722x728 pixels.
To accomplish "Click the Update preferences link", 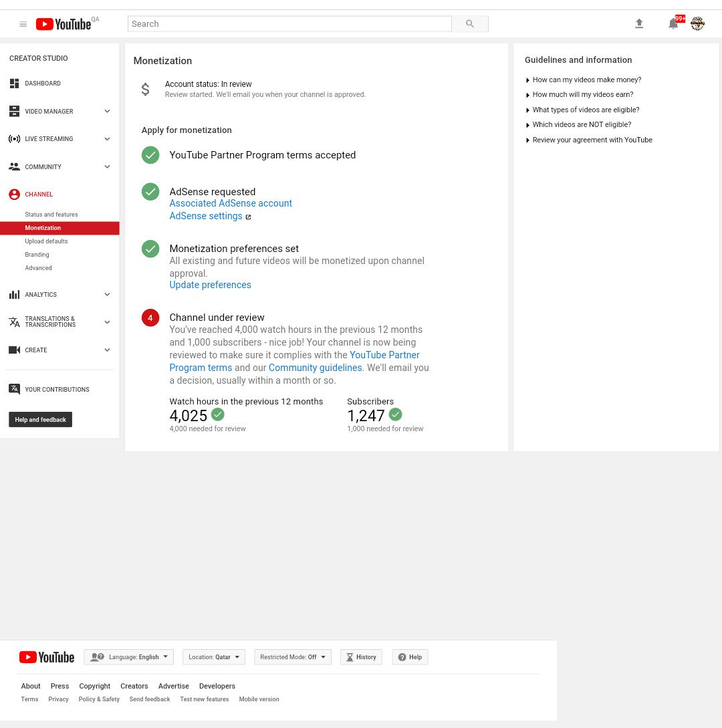I will (x=210, y=285).
